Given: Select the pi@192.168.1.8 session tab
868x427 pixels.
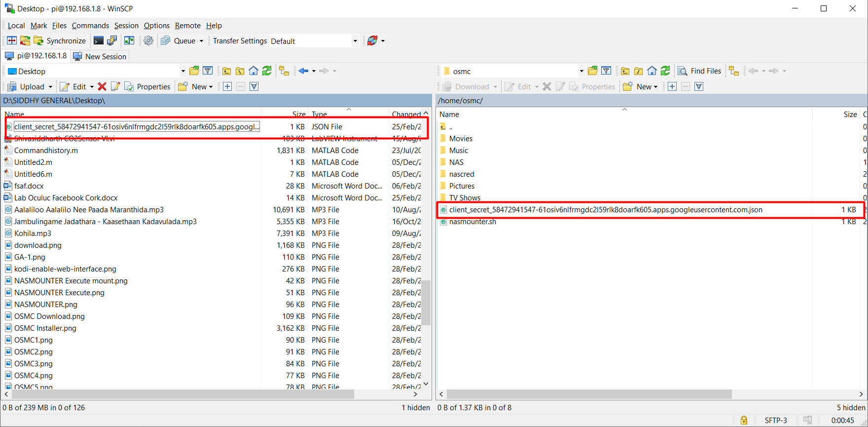Looking at the screenshot, I should point(36,56).
